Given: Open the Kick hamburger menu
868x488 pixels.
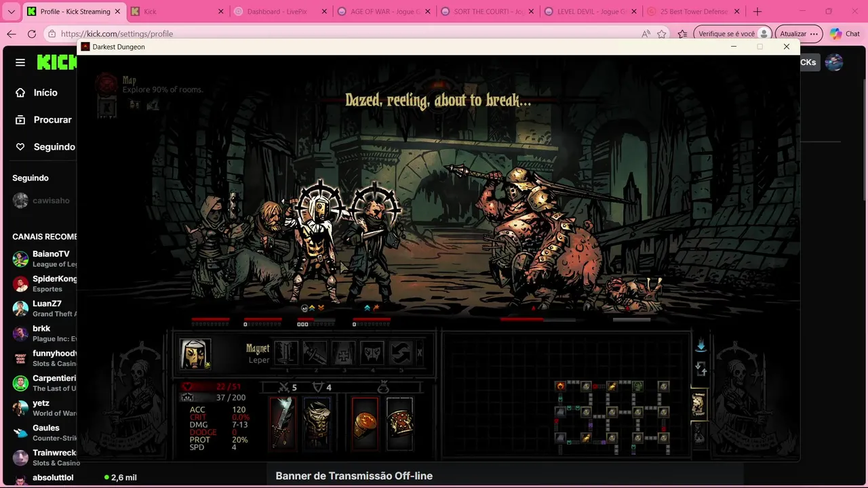Looking at the screenshot, I should pyautogui.click(x=20, y=62).
